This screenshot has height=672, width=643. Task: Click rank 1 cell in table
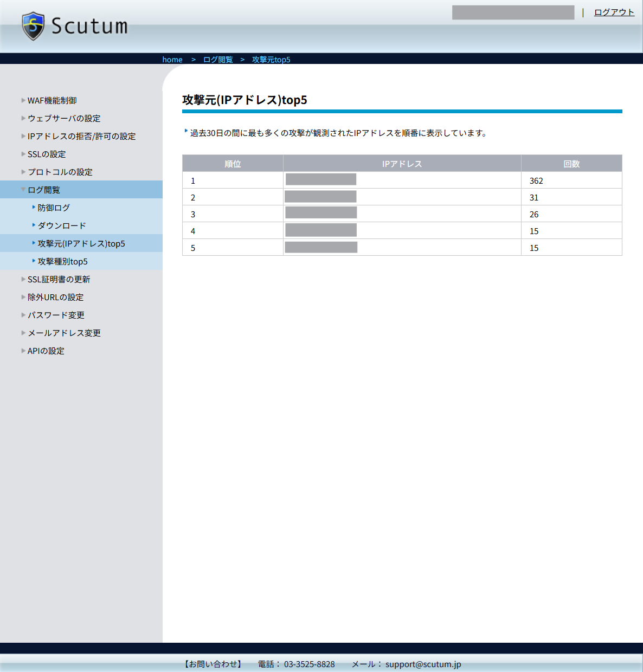pos(233,180)
